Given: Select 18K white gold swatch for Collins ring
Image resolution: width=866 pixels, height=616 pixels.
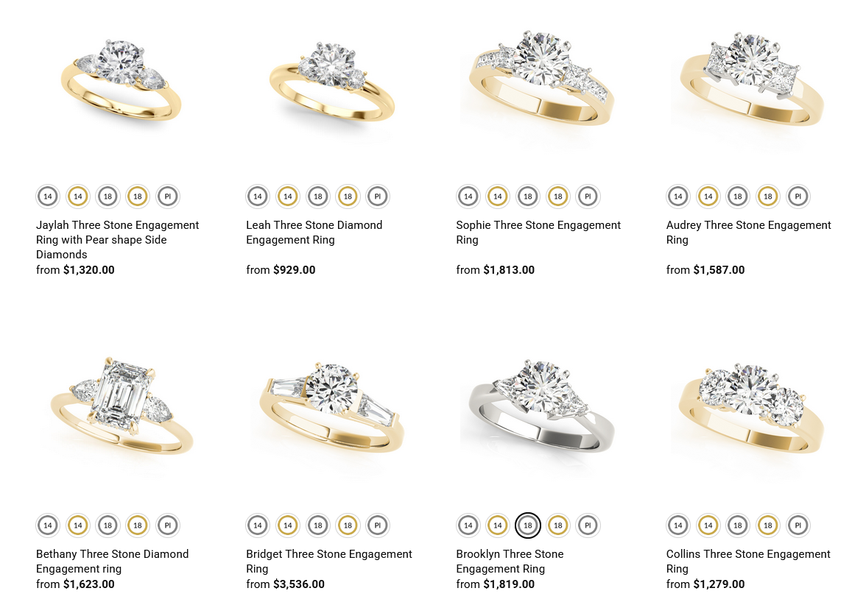Looking at the screenshot, I should click(738, 525).
